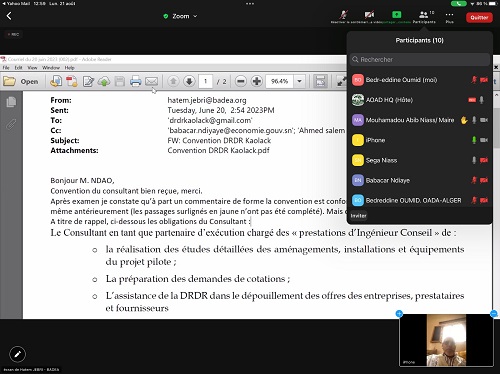This screenshot has height=374, width=500.
Task: Select Babacar Ndiaye participant row
Action: point(420,180)
